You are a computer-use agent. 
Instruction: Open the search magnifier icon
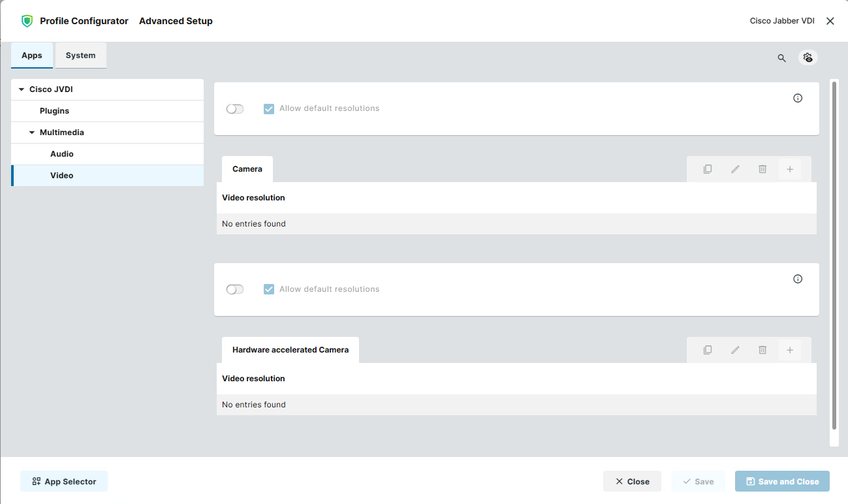(x=781, y=58)
